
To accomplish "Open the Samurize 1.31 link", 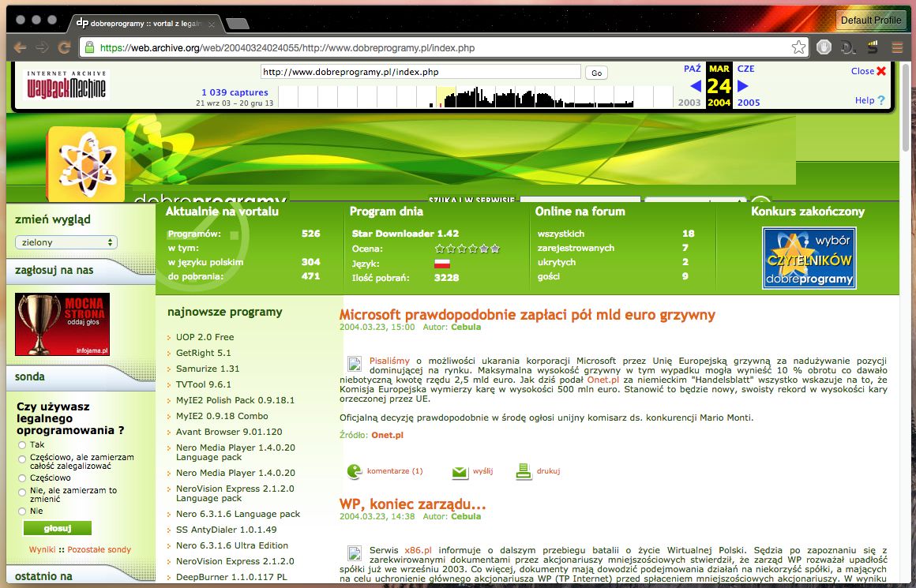I will click(208, 369).
